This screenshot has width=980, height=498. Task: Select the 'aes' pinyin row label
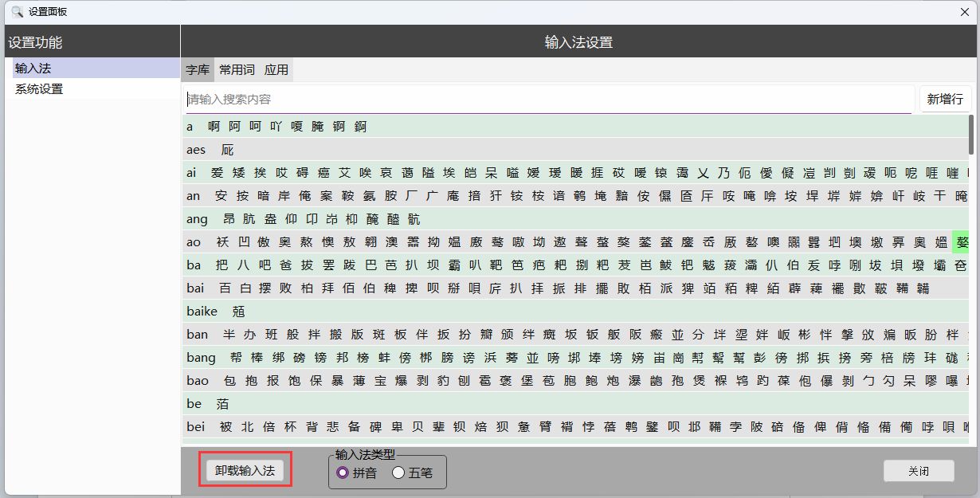pos(196,150)
